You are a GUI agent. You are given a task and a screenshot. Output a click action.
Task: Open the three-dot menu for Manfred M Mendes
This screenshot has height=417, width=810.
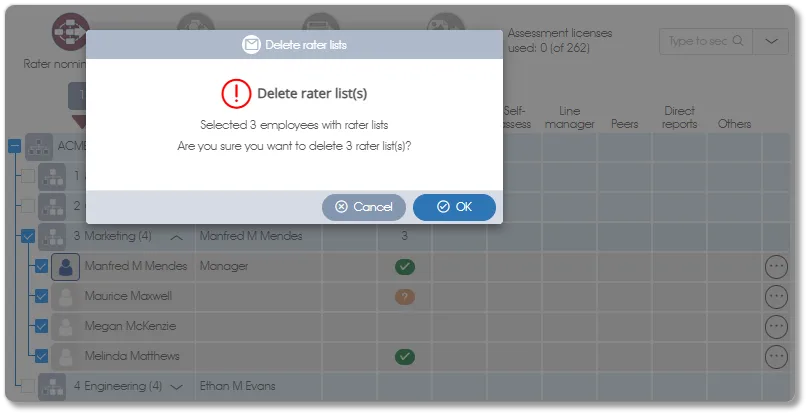[776, 267]
